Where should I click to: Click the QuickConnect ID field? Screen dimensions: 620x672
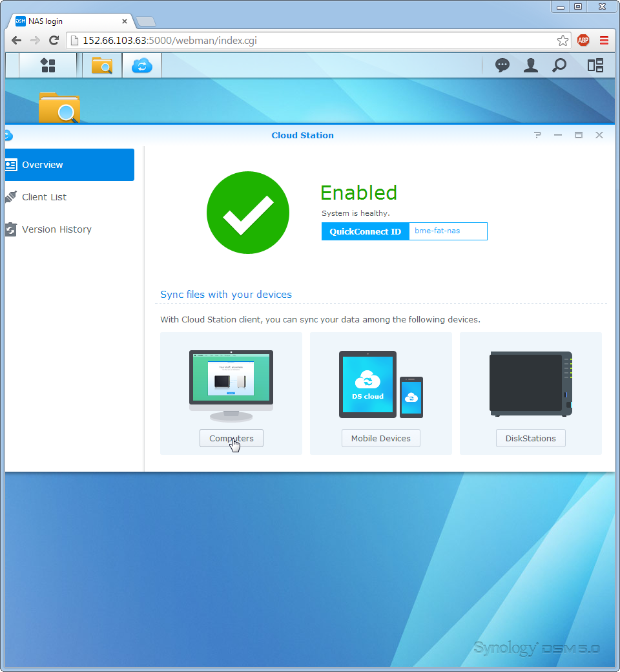448,231
